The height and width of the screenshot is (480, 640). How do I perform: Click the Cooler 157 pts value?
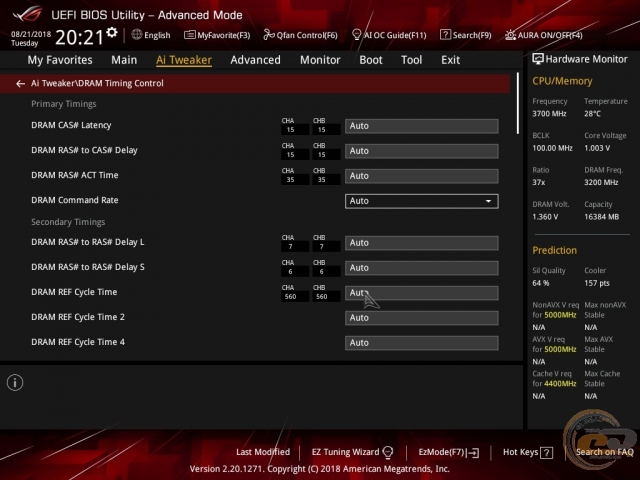pyautogui.click(x=596, y=283)
